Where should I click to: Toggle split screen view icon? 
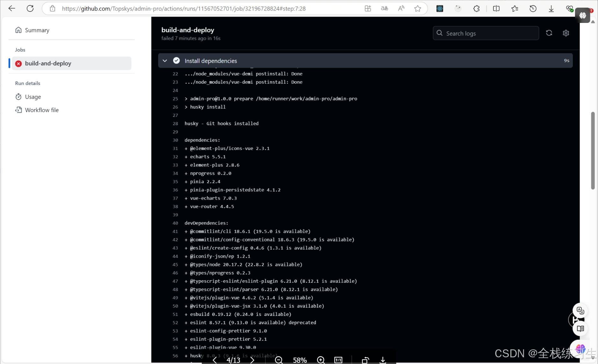point(496,9)
